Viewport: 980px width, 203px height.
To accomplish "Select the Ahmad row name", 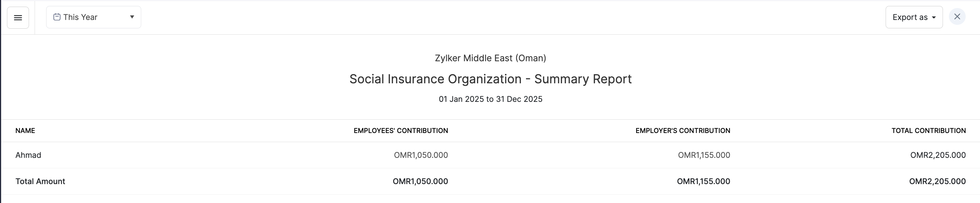I will click(28, 155).
